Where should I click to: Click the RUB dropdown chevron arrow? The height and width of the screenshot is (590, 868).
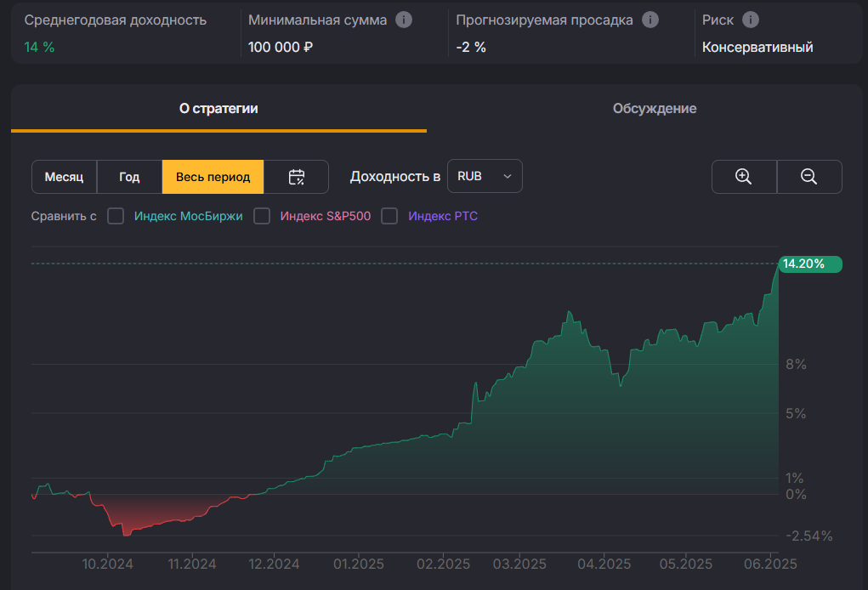point(508,176)
